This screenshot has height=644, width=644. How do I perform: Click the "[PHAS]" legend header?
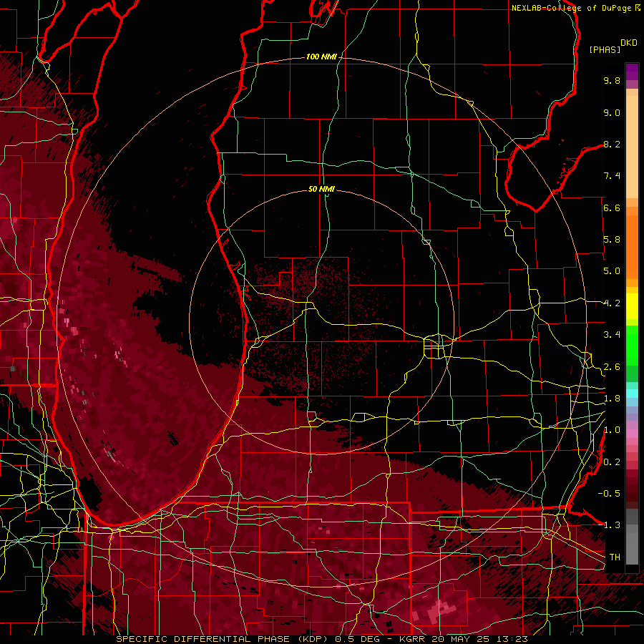pyautogui.click(x=605, y=49)
